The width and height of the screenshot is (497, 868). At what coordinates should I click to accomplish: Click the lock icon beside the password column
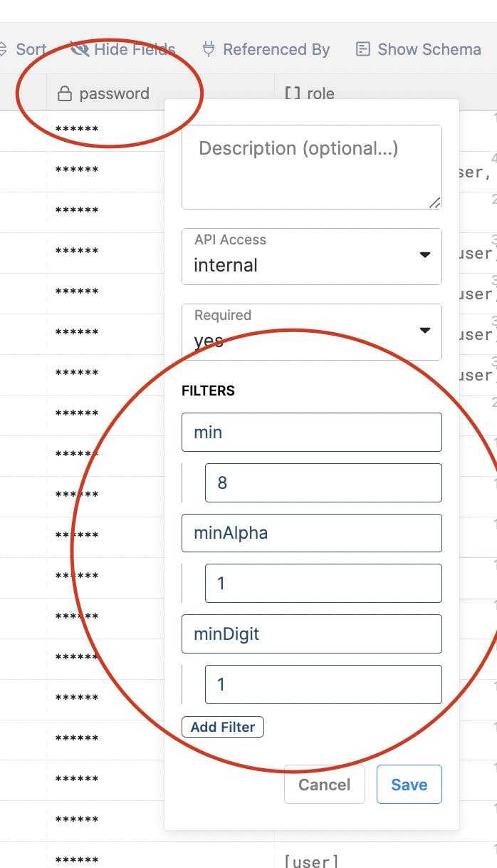point(65,93)
